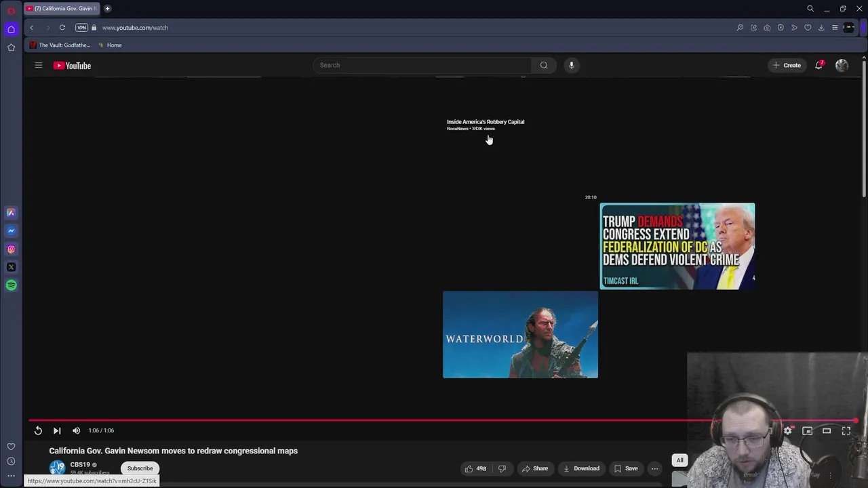Open the Opera menu logo

(x=11, y=9)
